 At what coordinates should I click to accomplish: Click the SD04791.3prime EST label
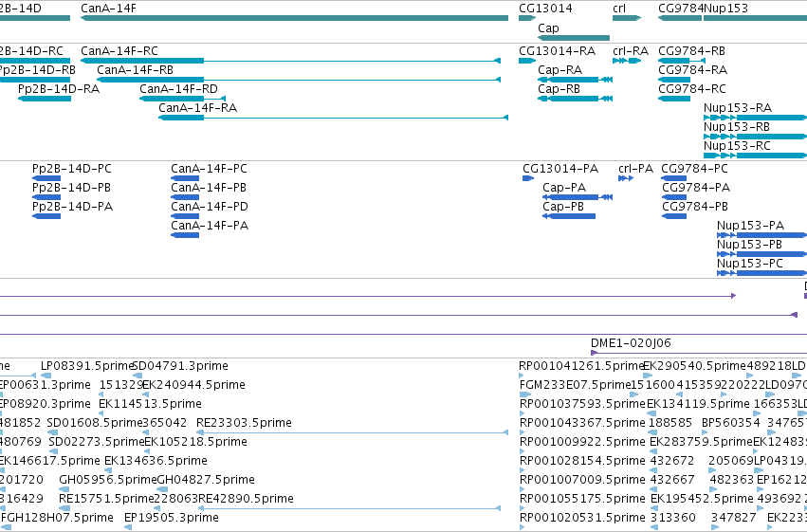pyautogui.click(x=180, y=366)
